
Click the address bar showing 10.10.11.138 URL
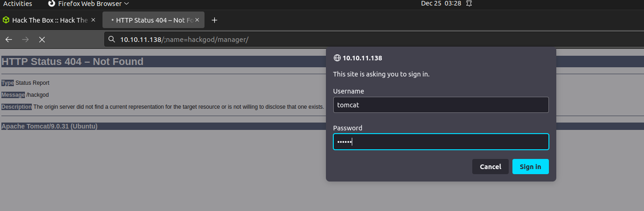tap(323, 40)
